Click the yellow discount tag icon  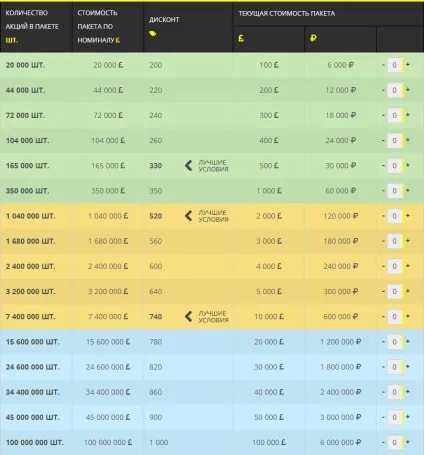click(x=153, y=33)
